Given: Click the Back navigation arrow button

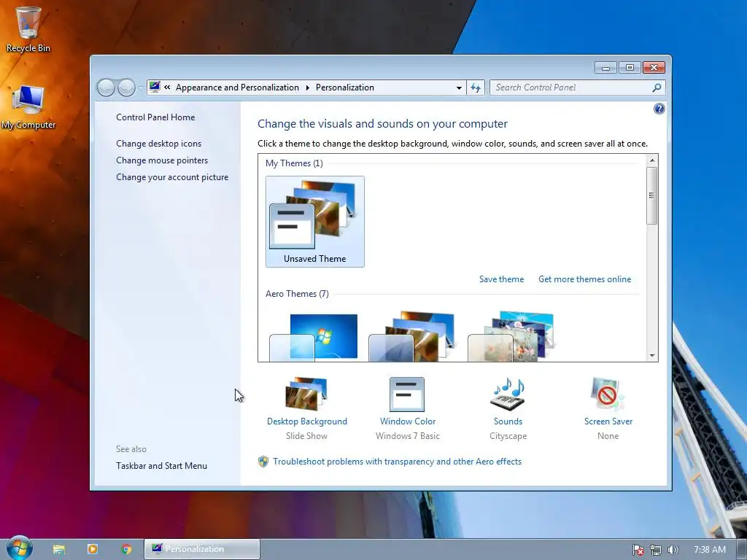Looking at the screenshot, I should 106,87.
